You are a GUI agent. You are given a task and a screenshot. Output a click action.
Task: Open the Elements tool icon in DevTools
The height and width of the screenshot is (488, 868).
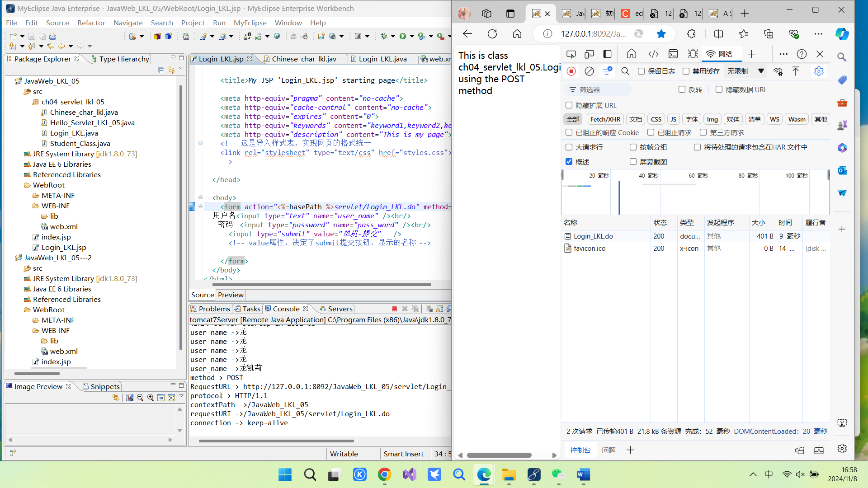(x=653, y=54)
